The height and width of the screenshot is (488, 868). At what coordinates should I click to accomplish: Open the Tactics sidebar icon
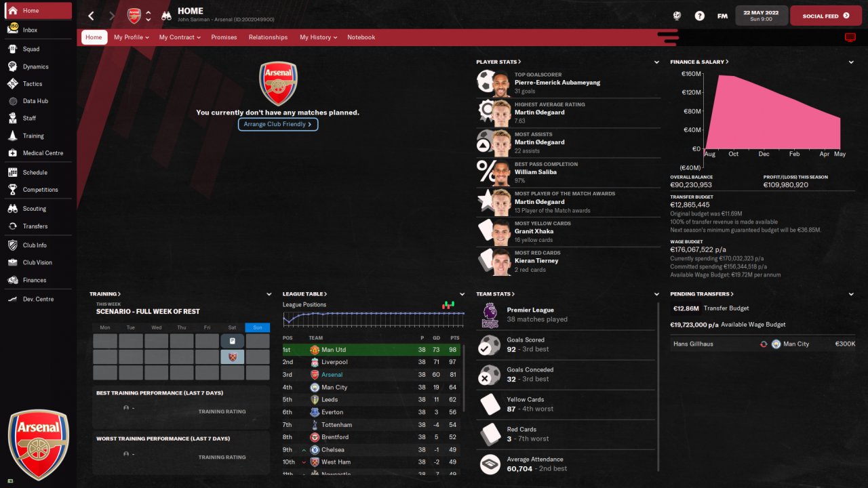(12, 84)
